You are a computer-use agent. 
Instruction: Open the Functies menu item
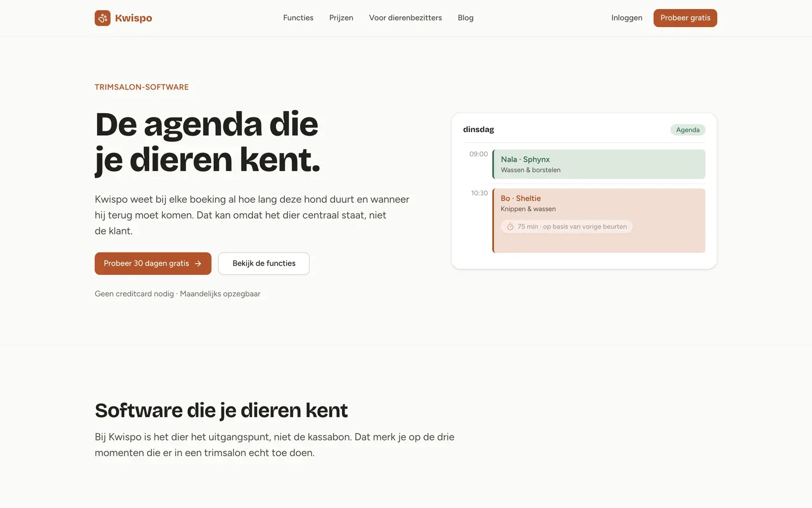pyautogui.click(x=298, y=18)
